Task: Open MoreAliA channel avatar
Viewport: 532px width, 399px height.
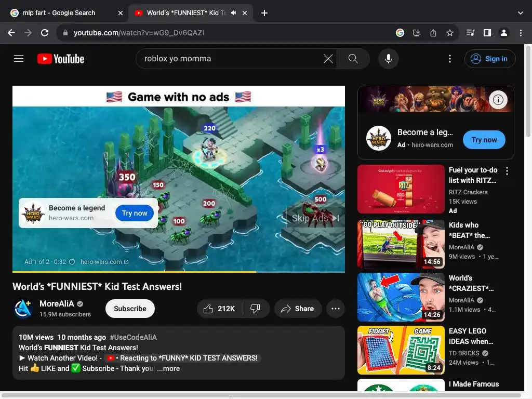Action: click(x=23, y=309)
